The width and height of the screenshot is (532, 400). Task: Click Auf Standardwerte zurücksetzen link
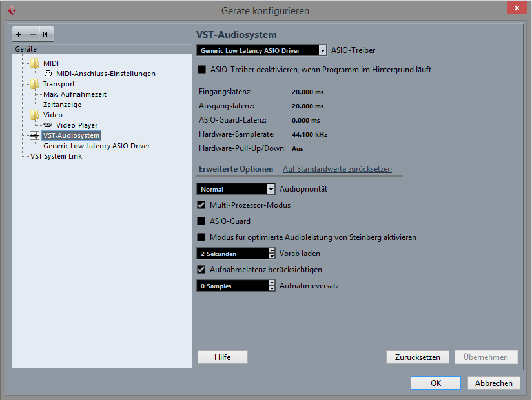pyautogui.click(x=337, y=169)
